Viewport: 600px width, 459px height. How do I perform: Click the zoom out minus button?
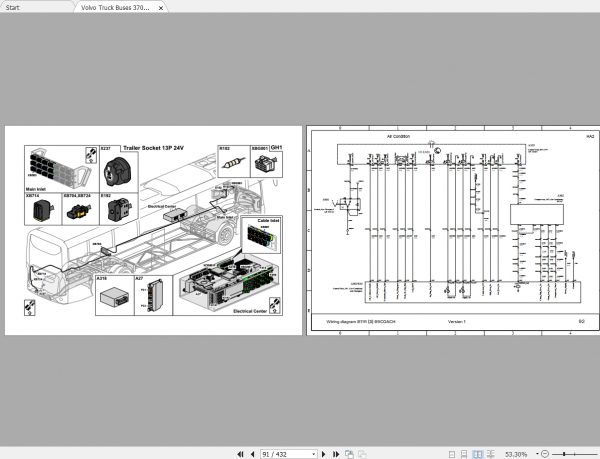(x=545, y=454)
